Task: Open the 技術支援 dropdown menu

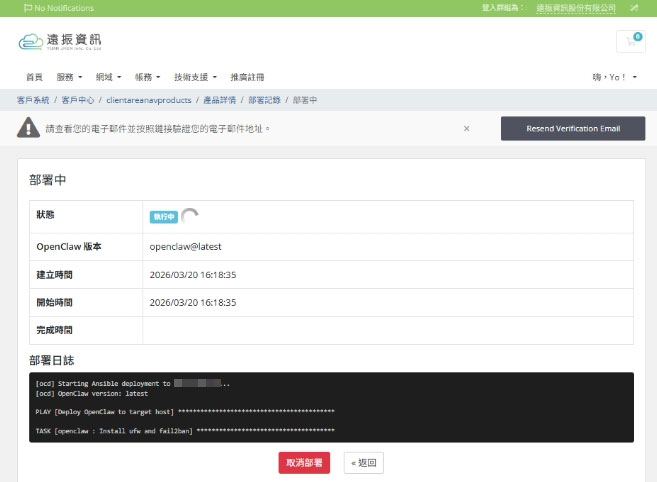Action: (194, 77)
